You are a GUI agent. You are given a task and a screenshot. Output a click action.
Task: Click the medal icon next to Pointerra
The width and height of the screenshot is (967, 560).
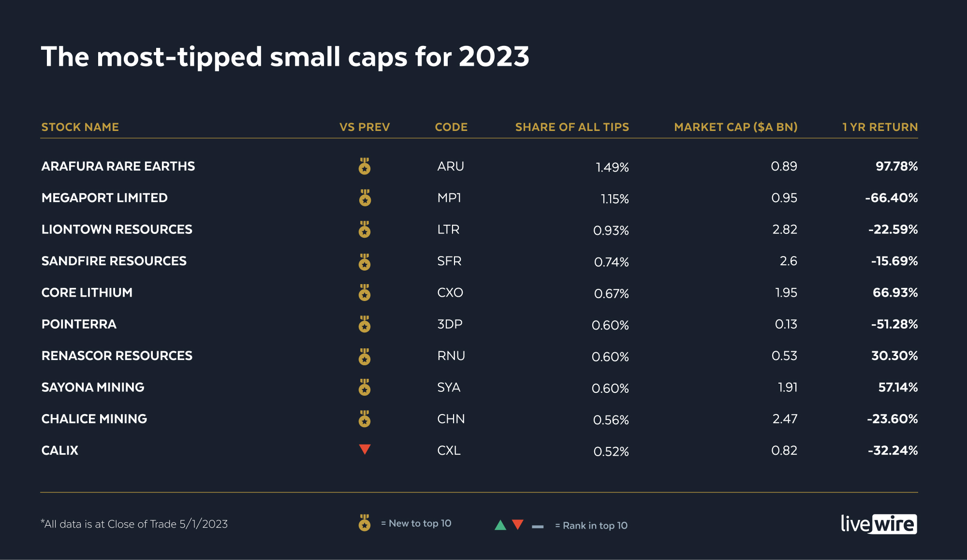coord(365,324)
